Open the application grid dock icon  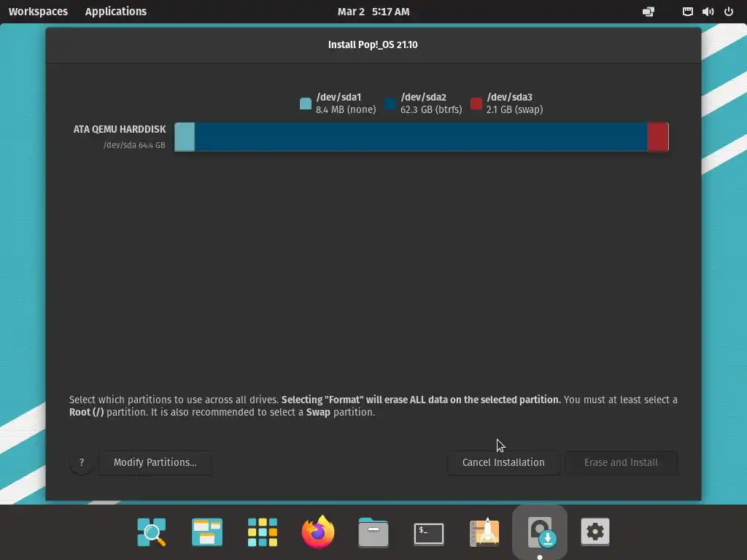point(263,532)
